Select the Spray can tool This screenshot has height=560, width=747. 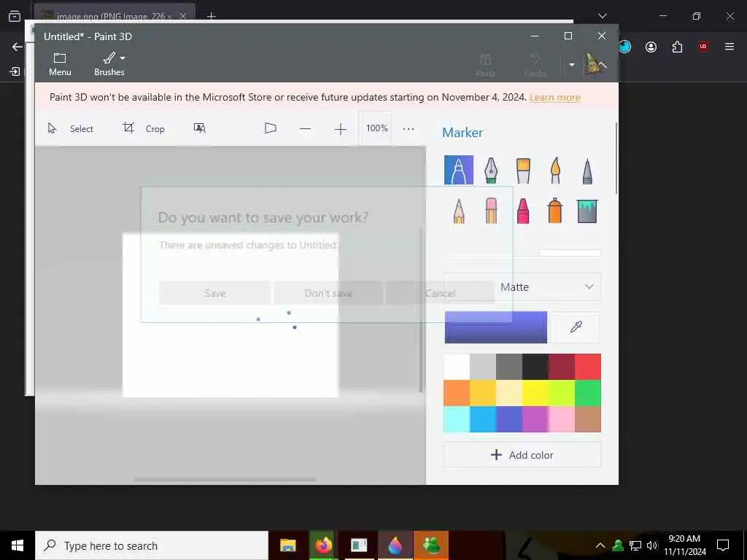tap(555, 211)
